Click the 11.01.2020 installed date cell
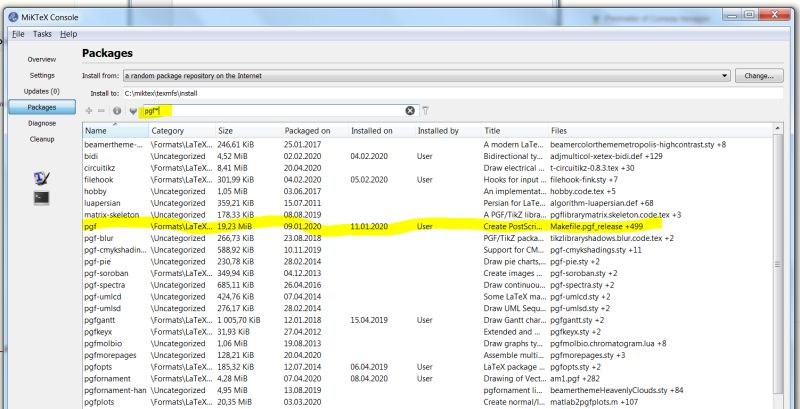The width and height of the screenshot is (800, 409). 369,226
